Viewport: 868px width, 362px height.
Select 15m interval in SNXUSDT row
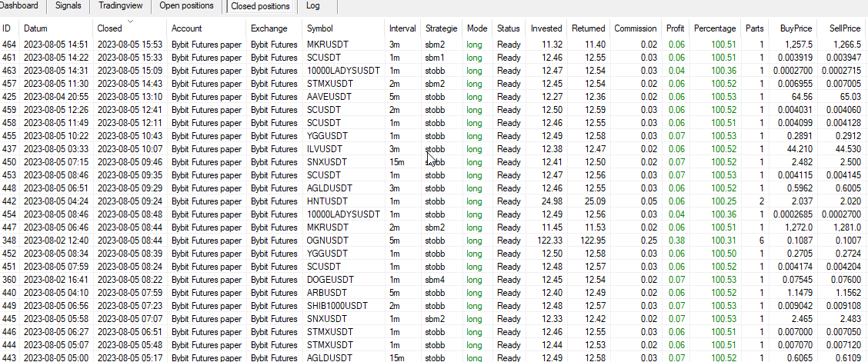tap(397, 162)
